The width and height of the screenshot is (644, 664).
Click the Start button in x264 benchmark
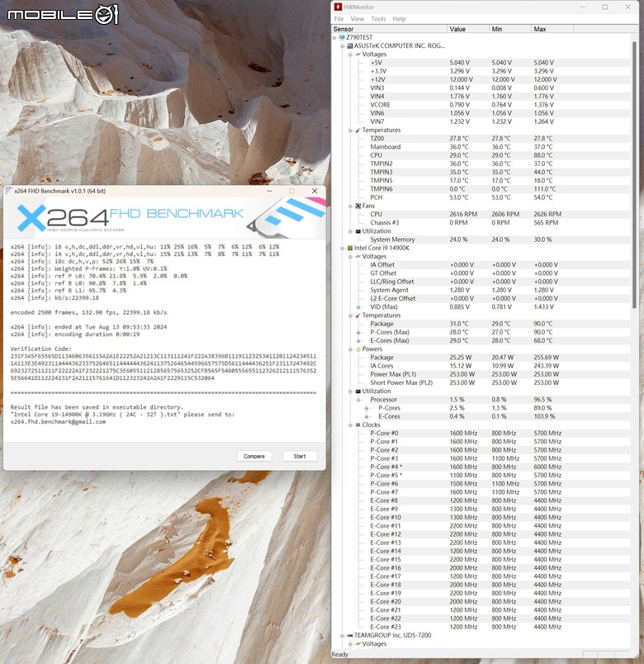pyautogui.click(x=300, y=456)
